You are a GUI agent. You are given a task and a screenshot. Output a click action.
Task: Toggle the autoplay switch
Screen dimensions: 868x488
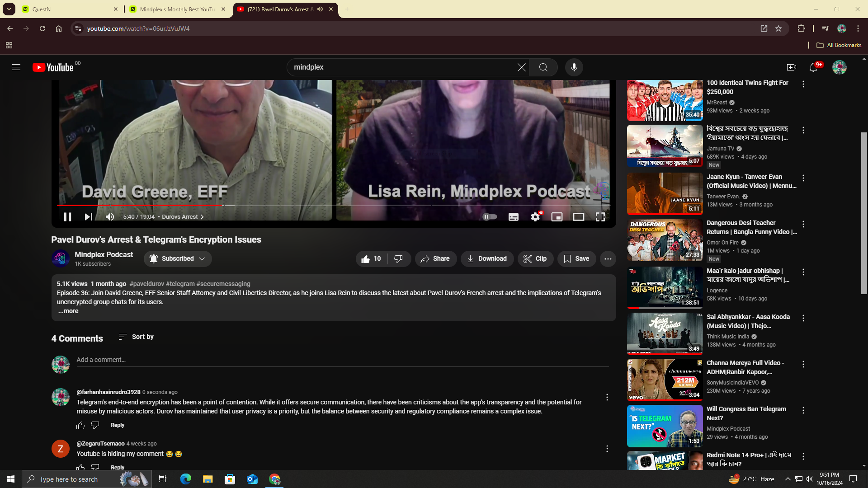point(490,217)
